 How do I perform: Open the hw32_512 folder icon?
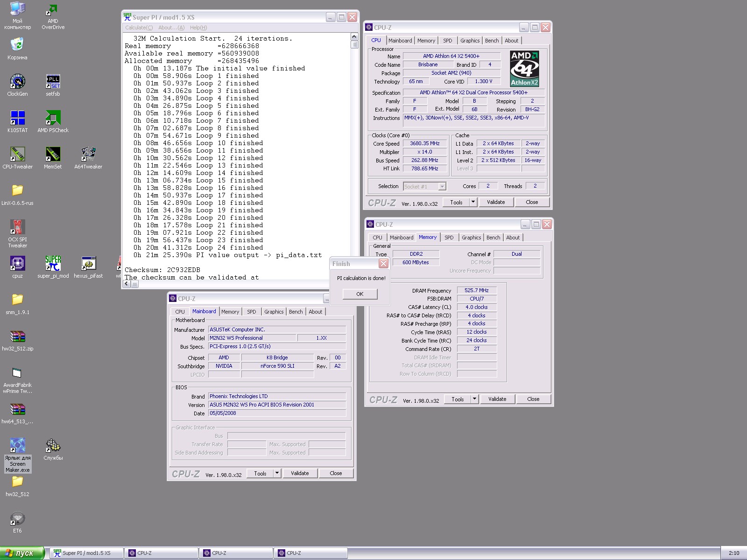pos(17,486)
